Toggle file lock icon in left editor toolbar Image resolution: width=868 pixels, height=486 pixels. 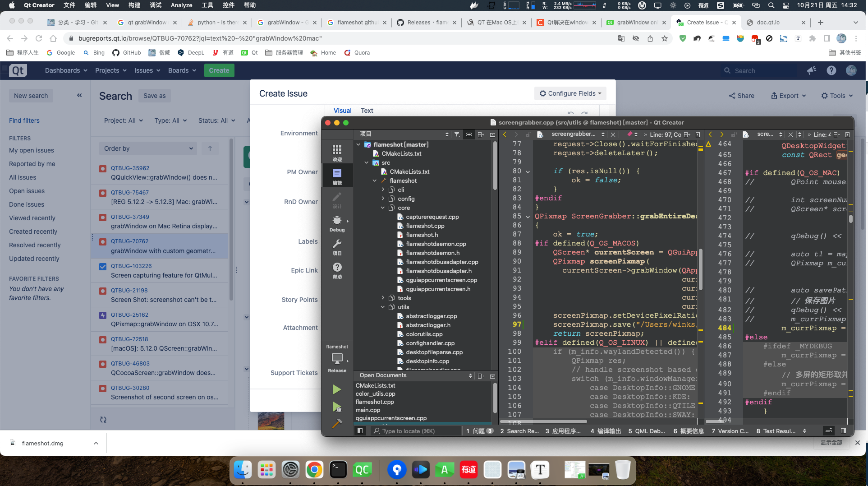[x=528, y=134]
